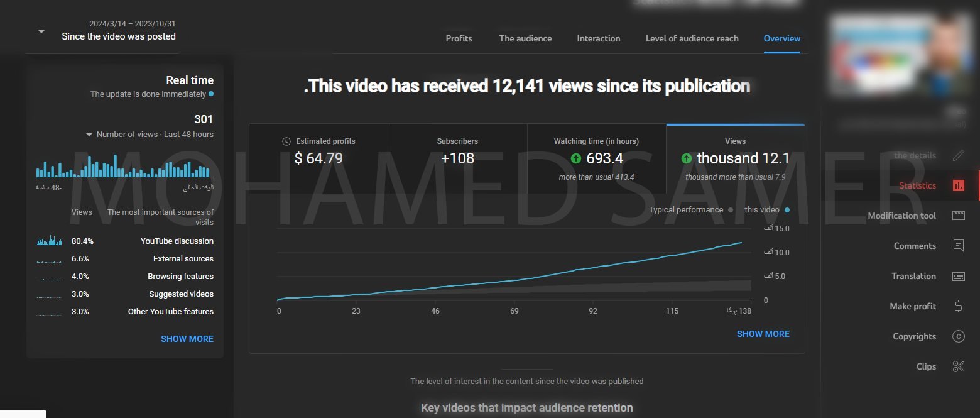Click SHOW MORE in Real time panel
The image size is (980, 418).
click(187, 339)
